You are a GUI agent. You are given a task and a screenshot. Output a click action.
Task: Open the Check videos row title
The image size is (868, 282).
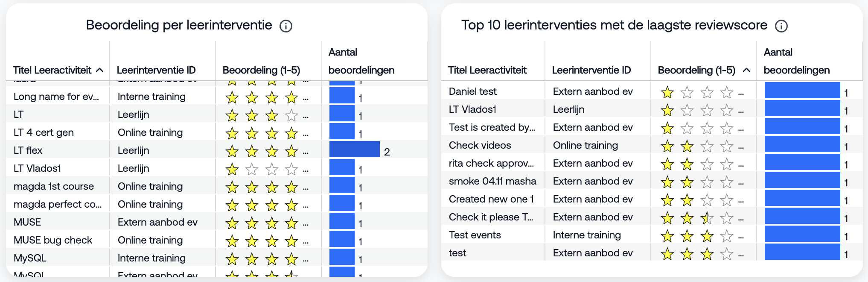pyautogui.click(x=480, y=145)
